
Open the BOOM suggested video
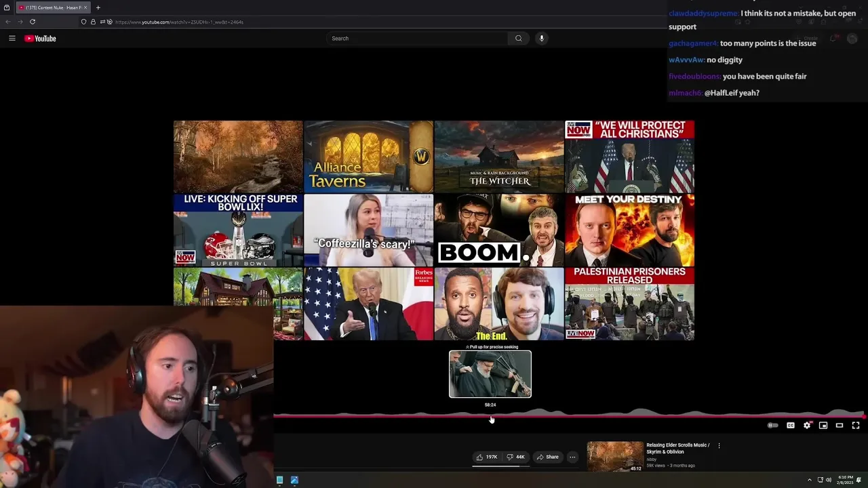499,230
